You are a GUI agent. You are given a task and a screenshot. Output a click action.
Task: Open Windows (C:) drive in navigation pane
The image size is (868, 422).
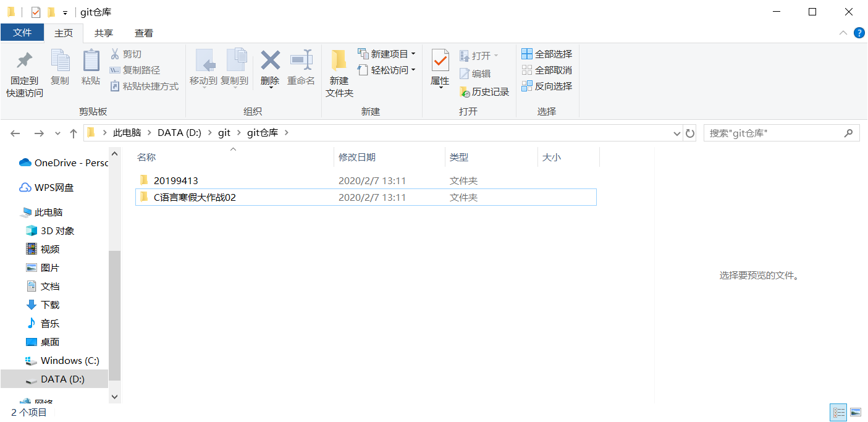tap(62, 361)
